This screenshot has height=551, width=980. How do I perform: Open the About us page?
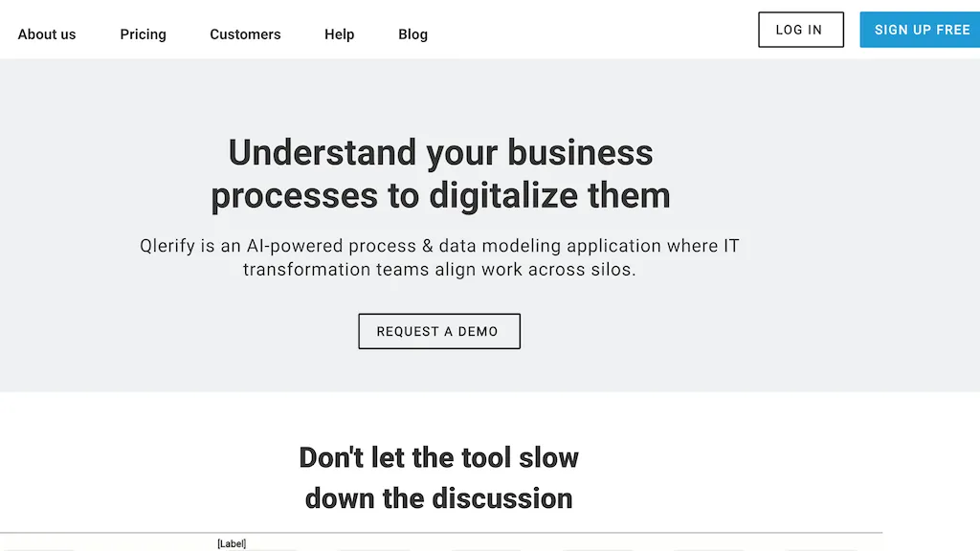click(47, 34)
